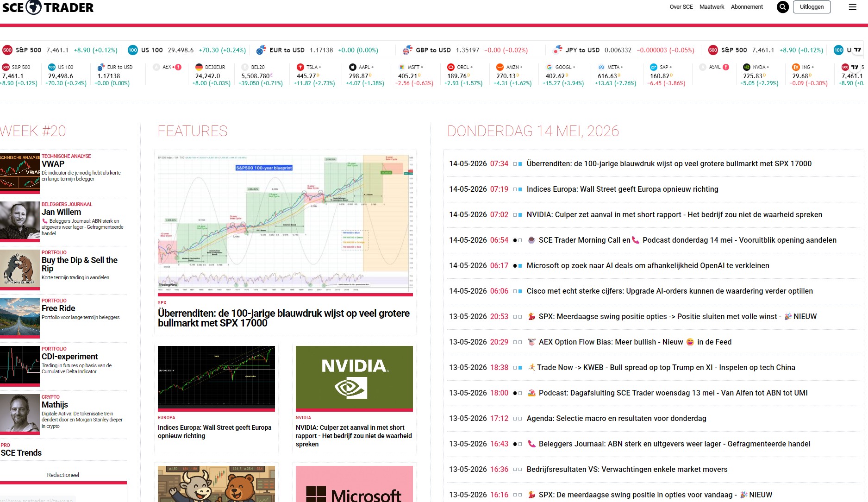Open Bedrijfsresultaten VS Verwachtingen news item
The height and width of the screenshot is (502, 868).
point(627,469)
